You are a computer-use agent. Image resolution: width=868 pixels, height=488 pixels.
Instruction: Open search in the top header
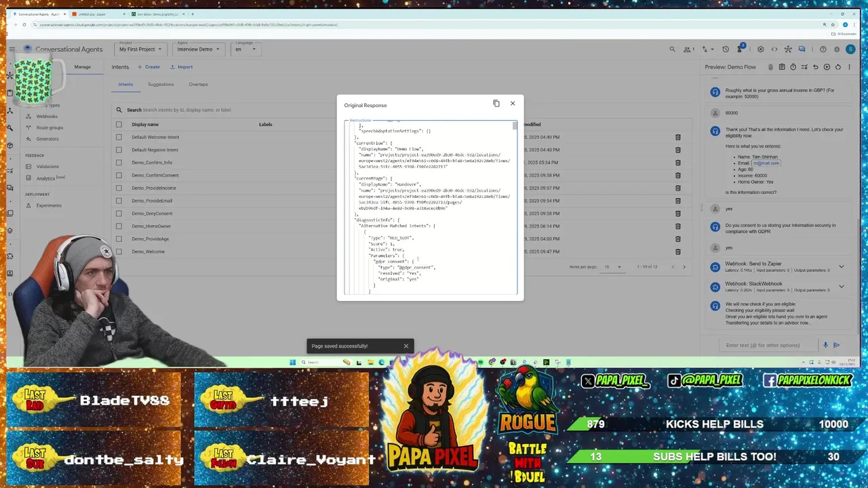click(x=672, y=49)
